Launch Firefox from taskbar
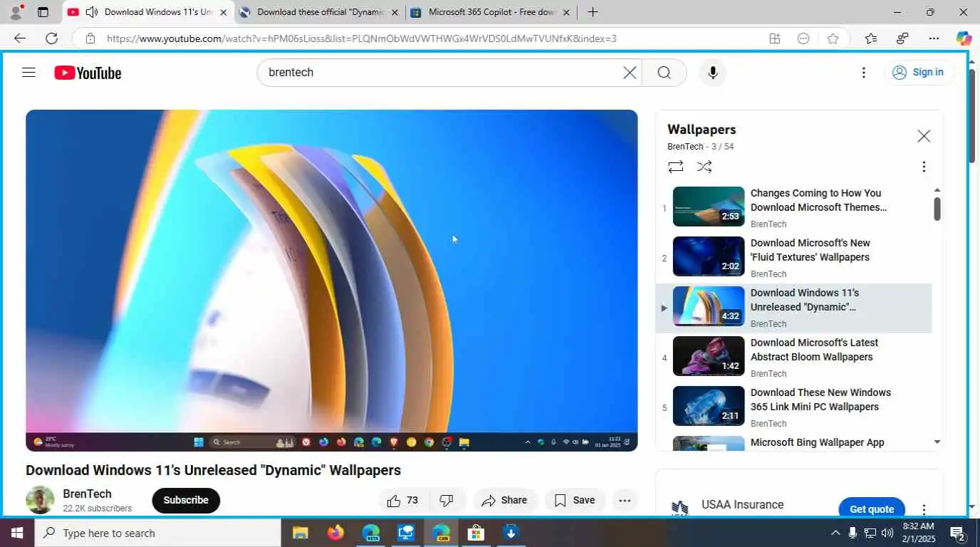Screen dimensions: 980x547 coord(335,533)
